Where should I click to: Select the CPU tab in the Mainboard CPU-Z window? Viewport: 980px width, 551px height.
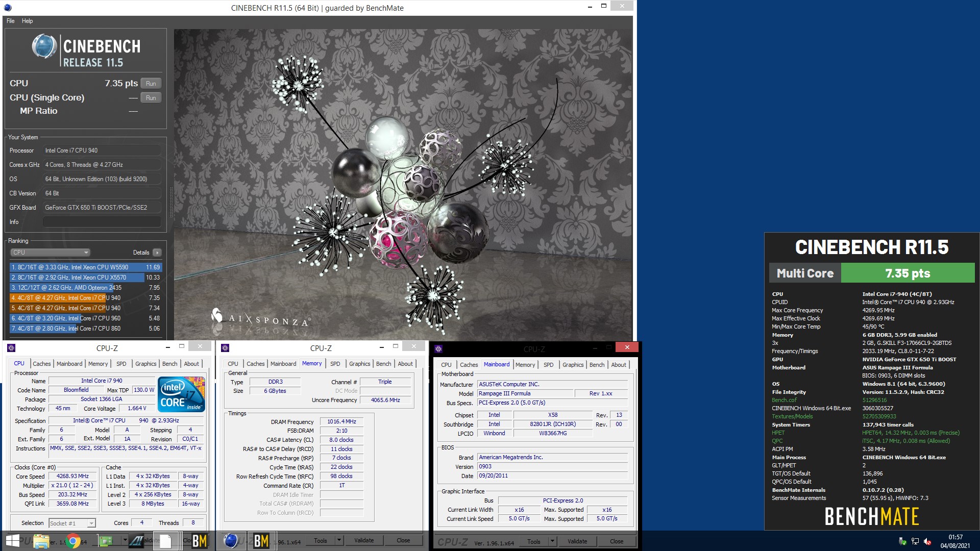[446, 365]
